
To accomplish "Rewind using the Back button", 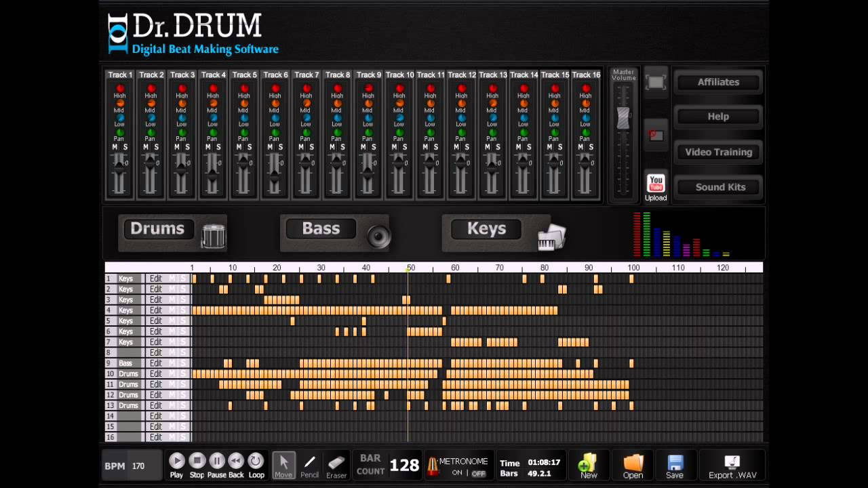I will (236, 461).
